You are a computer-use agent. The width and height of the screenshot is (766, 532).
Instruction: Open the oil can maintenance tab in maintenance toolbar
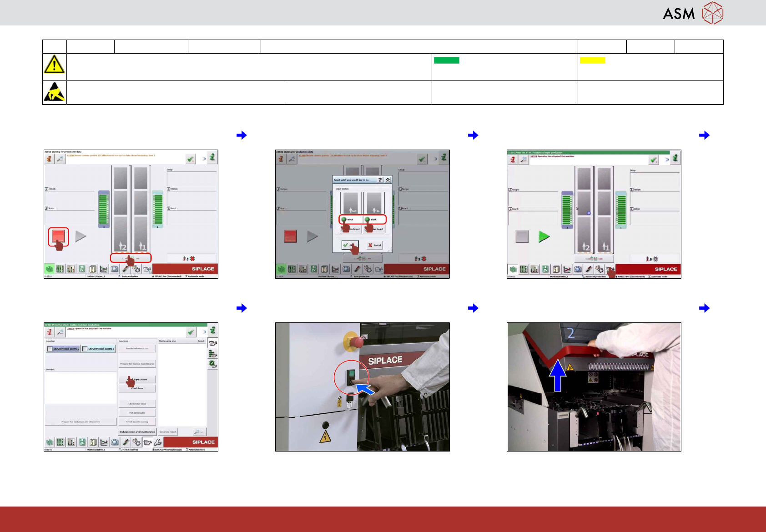pyautogui.click(x=147, y=442)
